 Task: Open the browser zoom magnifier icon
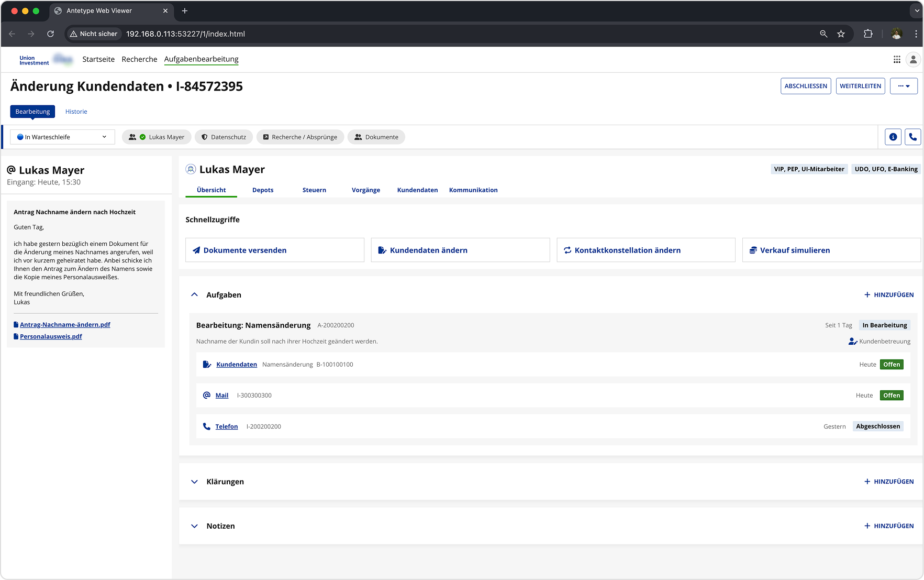(x=823, y=34)
